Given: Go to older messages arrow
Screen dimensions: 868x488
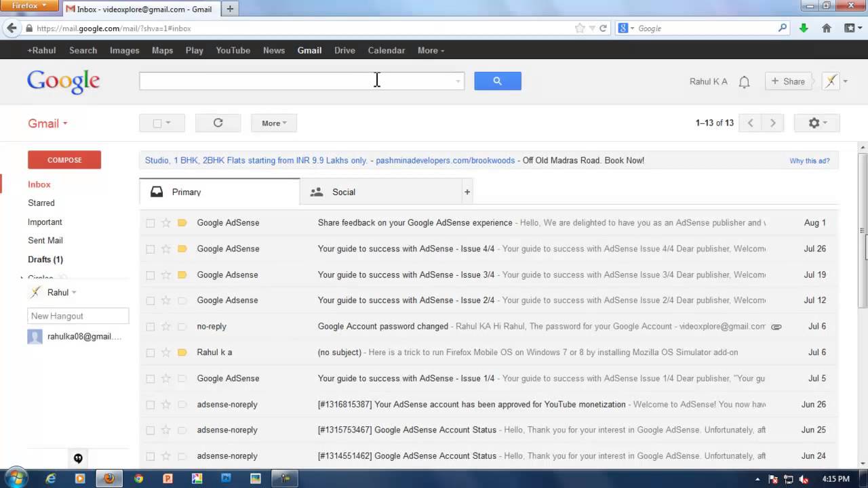Looking at the screenshot, I should click(772, 123).
